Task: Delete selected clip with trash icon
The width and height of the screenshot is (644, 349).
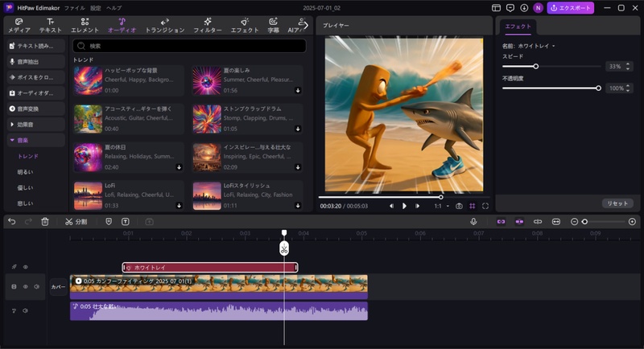Action: [x=45, y=222]
